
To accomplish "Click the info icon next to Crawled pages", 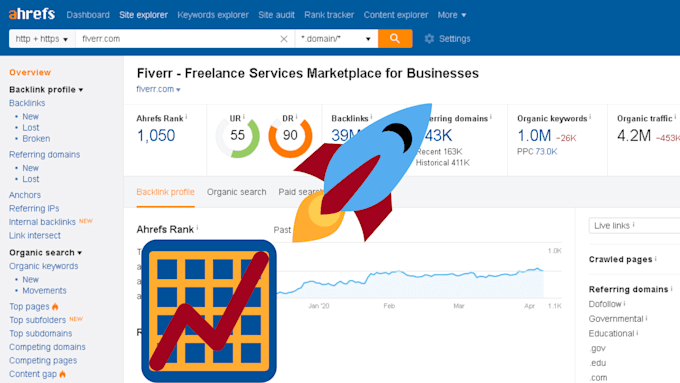I will [x=655, y=259].
